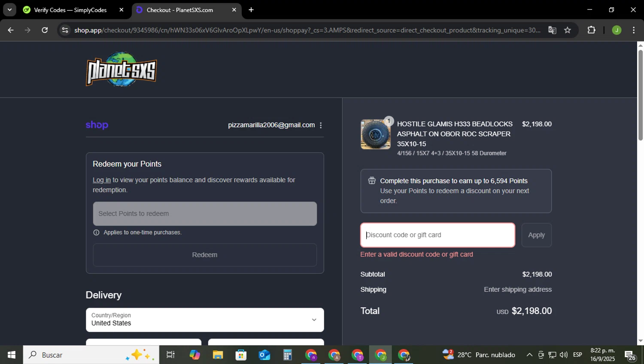Screen dimensions: 644x364
Task: Open the volume control in system tray
Action: click(564, 355)
